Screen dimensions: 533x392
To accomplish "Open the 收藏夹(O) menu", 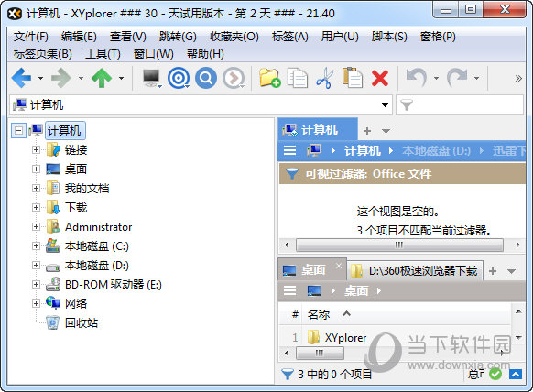I will [x=234, y=37].
